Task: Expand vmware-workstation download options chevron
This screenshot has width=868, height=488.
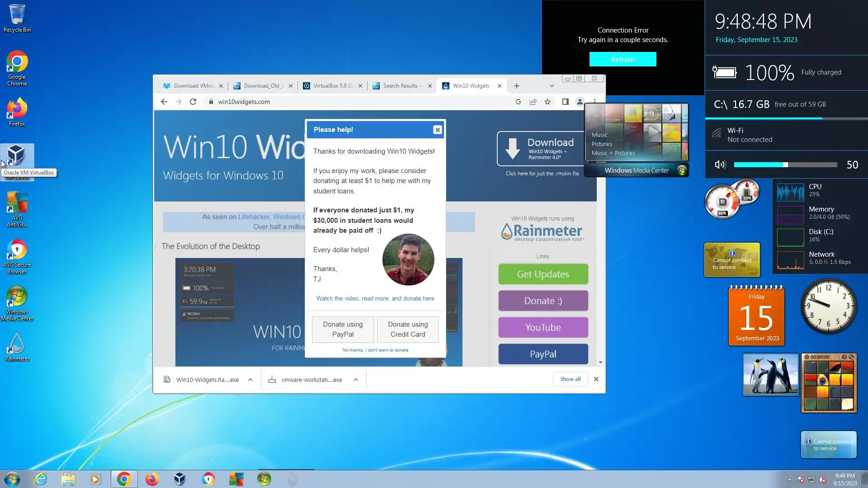Action: click(356, 380)
